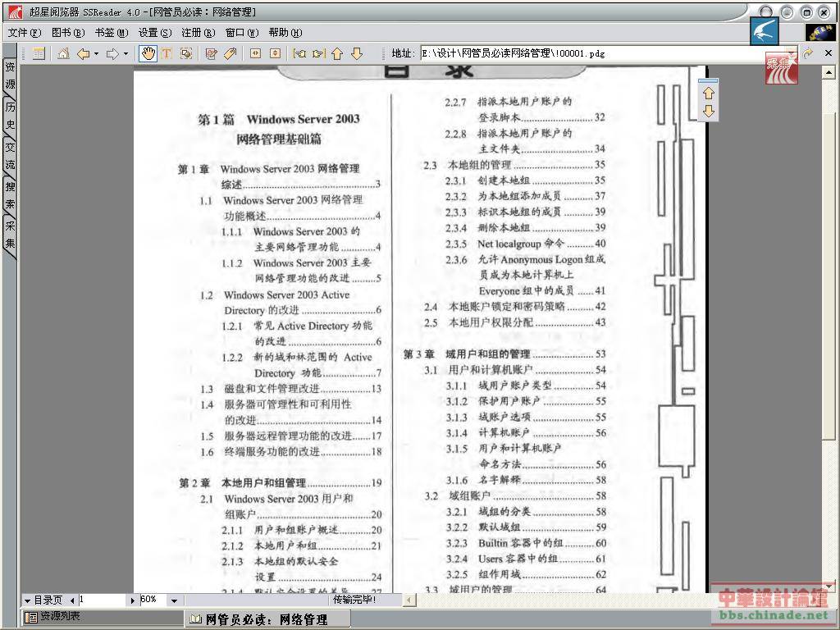This screenshot has height=630, width=840.
Task: Click the annotation notes toolbar icon
Action: pos(211,53)
